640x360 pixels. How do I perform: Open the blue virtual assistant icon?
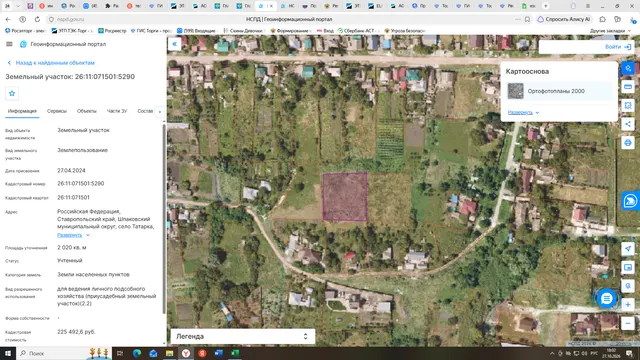pos(631,201)
